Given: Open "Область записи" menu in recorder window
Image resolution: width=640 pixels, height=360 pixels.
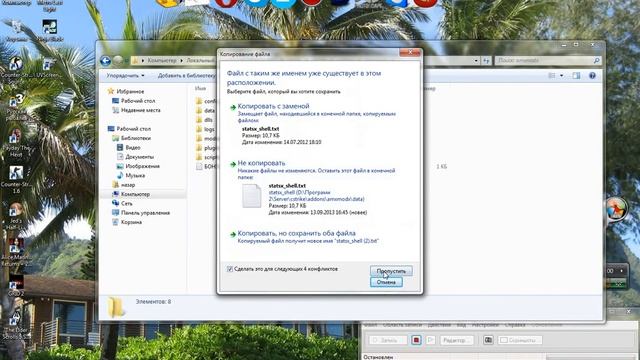Looking at the screenshot, I should 402,325.
